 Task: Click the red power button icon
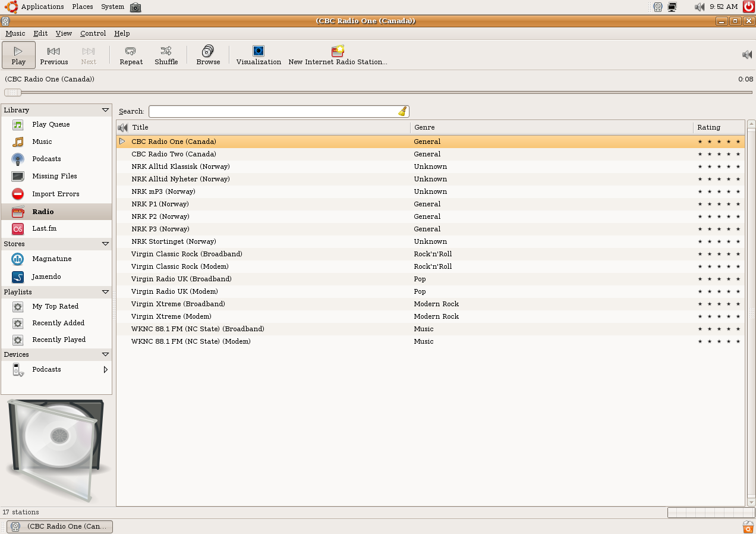pyautogui.click(x=748, y=7)
